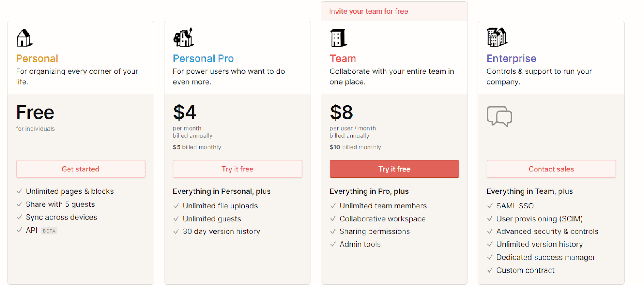Image resolution: width=644 pixels, height=285 pixels.
Task: Click the Personal plan house icon
Action: (x=24, y=38)
